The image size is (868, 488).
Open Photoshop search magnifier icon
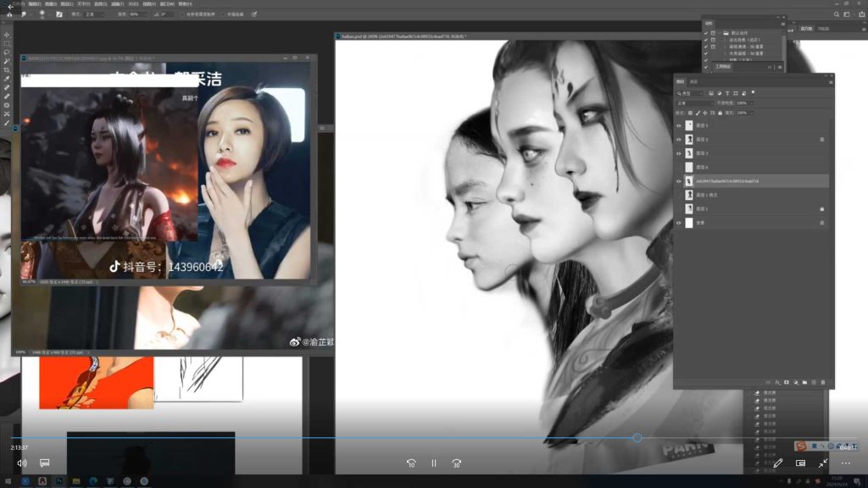837,14
